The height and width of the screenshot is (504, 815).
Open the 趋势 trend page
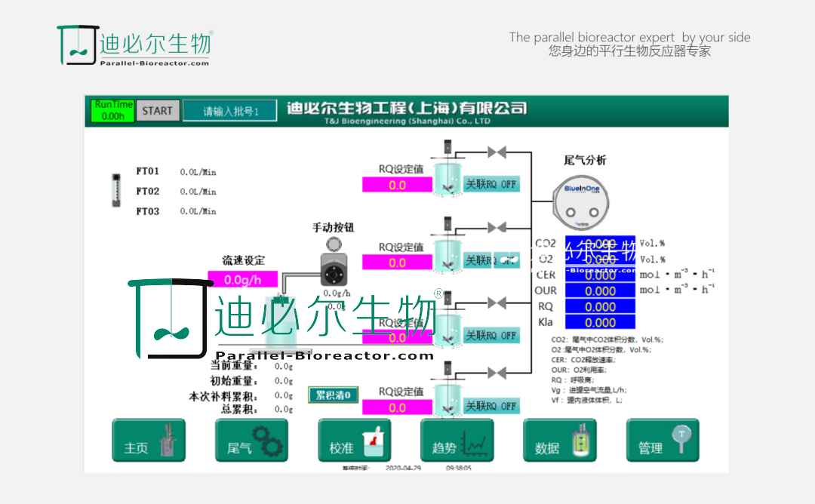pos(457,440)
